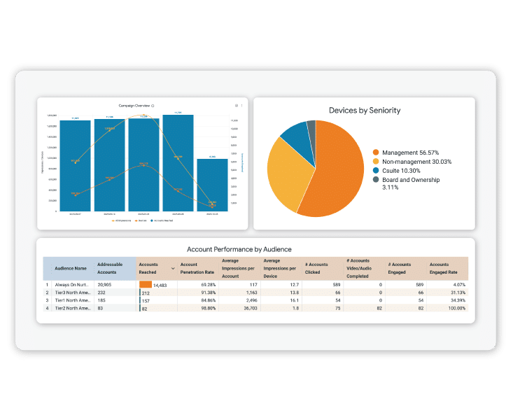
Task: Click the blue Csuite legend swatch
Action: point(376,170)
